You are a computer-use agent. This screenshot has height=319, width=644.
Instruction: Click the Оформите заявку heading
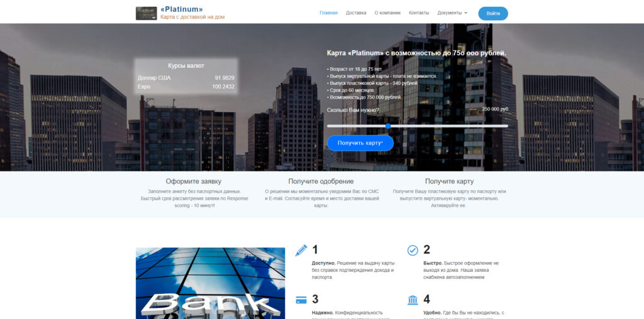[x=194, y=181]
